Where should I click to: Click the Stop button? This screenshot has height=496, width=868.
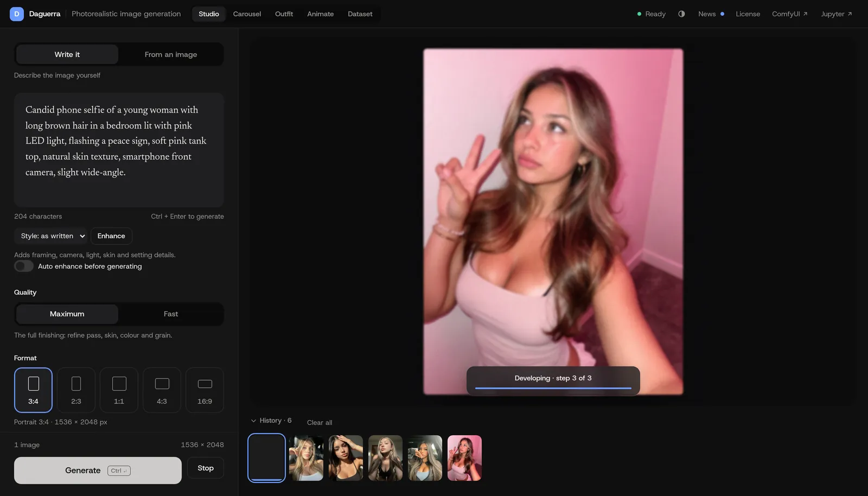205,468
